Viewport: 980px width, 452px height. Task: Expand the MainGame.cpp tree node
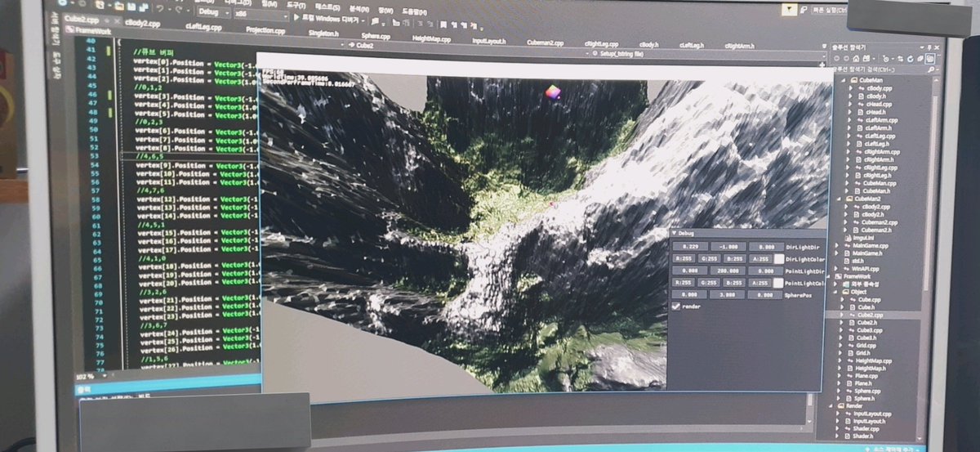(837, 245)
